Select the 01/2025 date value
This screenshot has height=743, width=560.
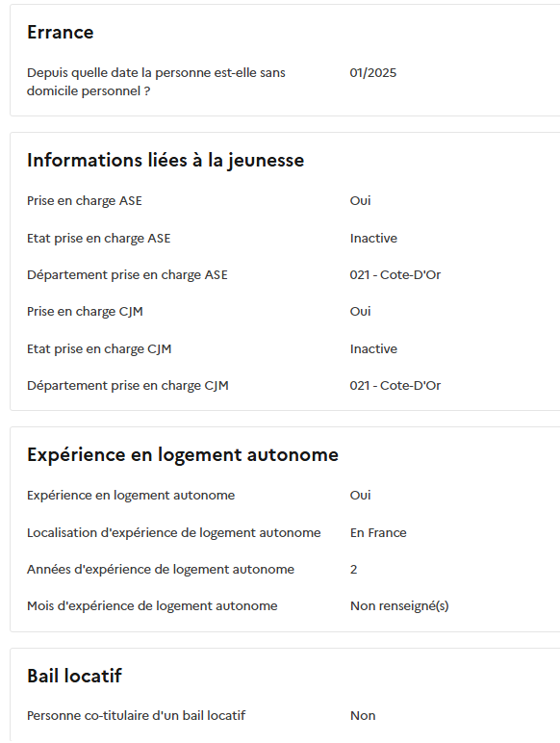[373, 73]
